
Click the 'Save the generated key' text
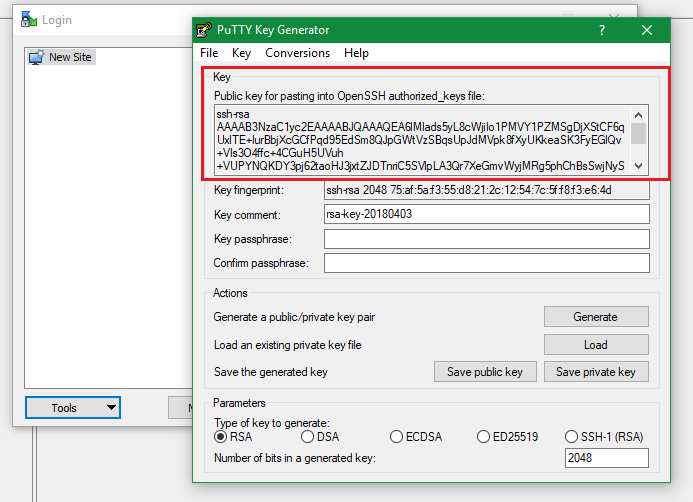point(270,372)
